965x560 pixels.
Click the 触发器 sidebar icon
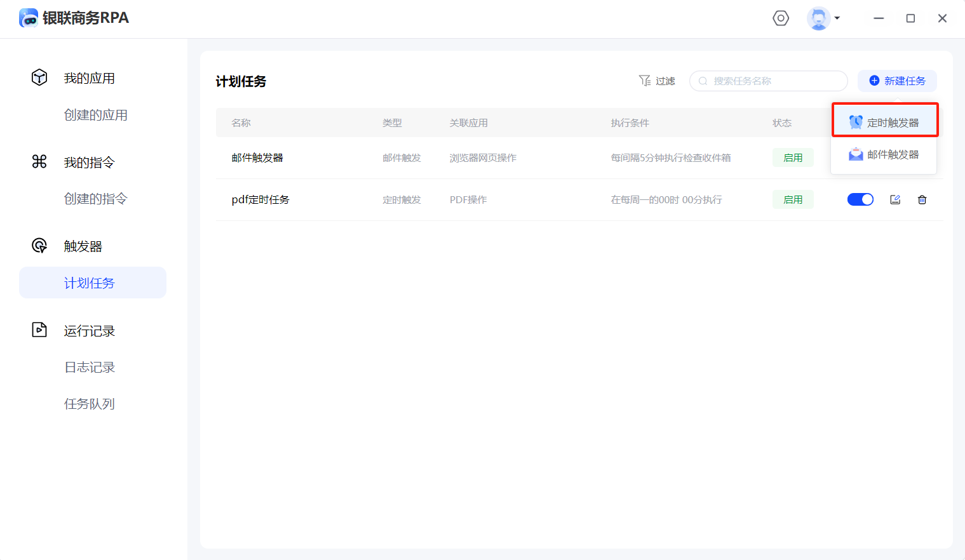(39, 246)
